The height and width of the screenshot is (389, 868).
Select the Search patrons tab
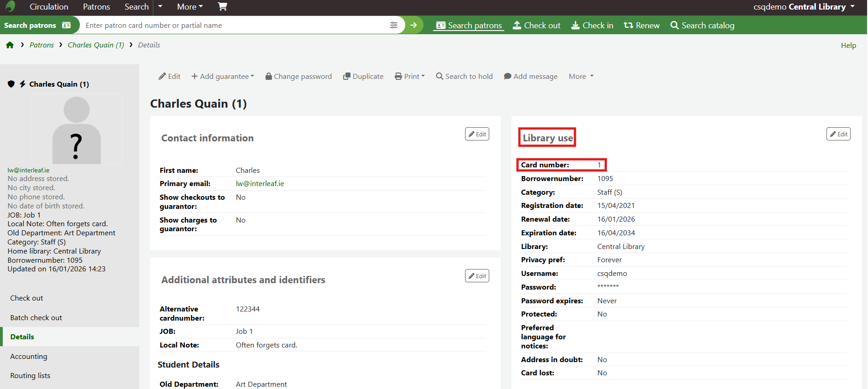pos(469,26)
